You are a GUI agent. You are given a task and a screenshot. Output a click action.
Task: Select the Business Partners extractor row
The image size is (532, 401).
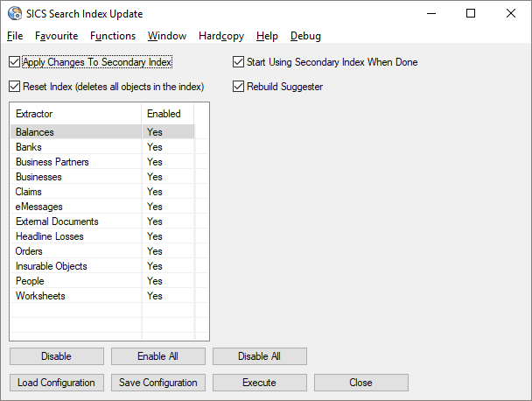[x=102, y=162]
